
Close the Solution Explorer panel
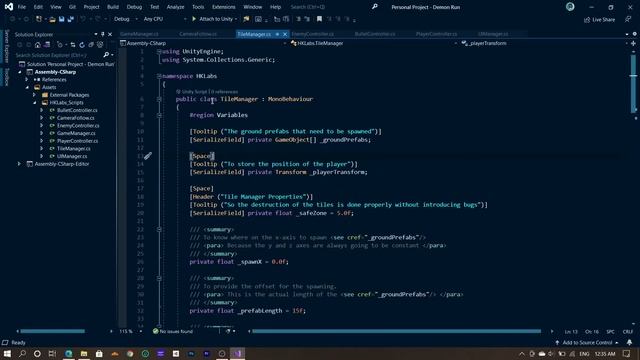click(110, 34)
